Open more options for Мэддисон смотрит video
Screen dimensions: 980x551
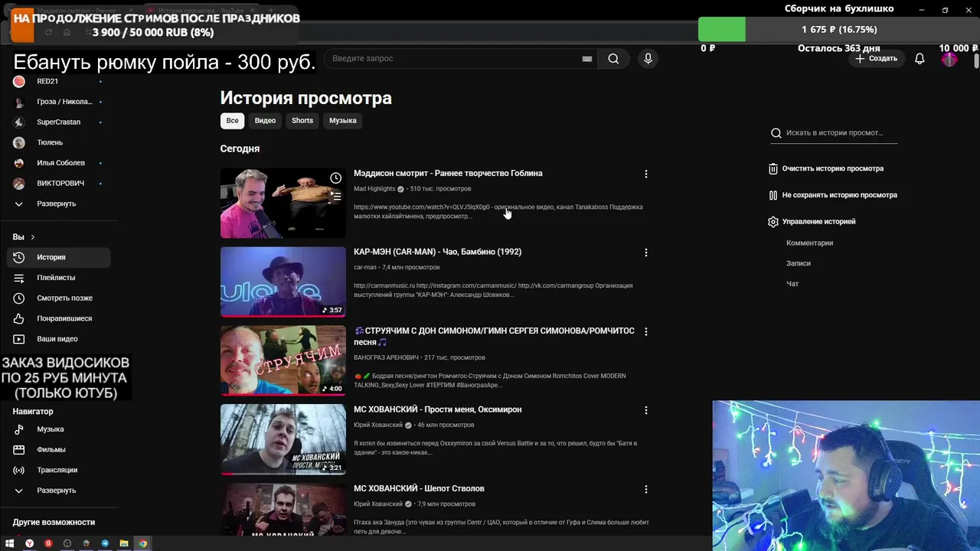pos(646,174)
